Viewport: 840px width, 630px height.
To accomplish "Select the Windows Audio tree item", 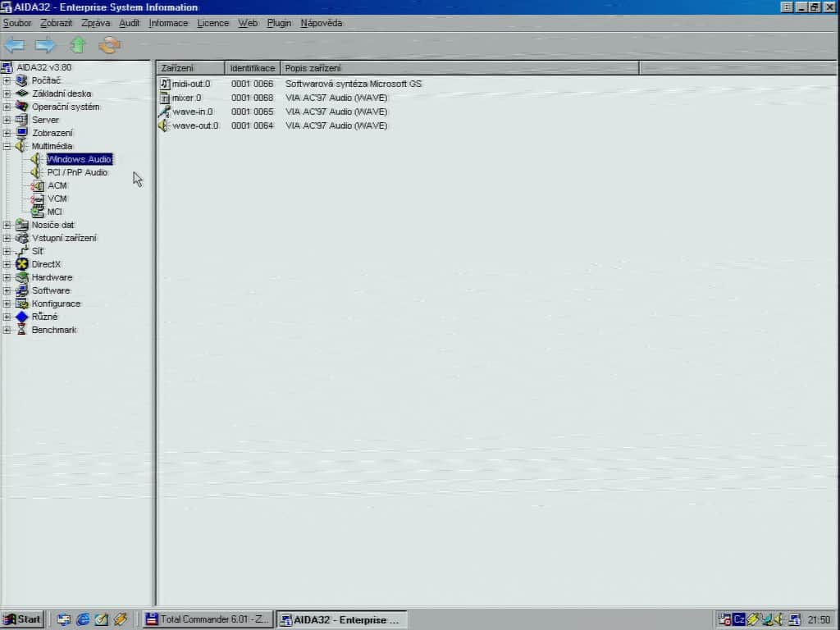I will [80, 159].
